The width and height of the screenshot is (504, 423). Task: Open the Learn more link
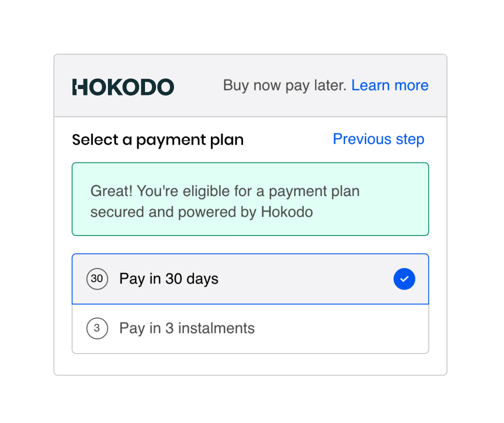point(390,85)
